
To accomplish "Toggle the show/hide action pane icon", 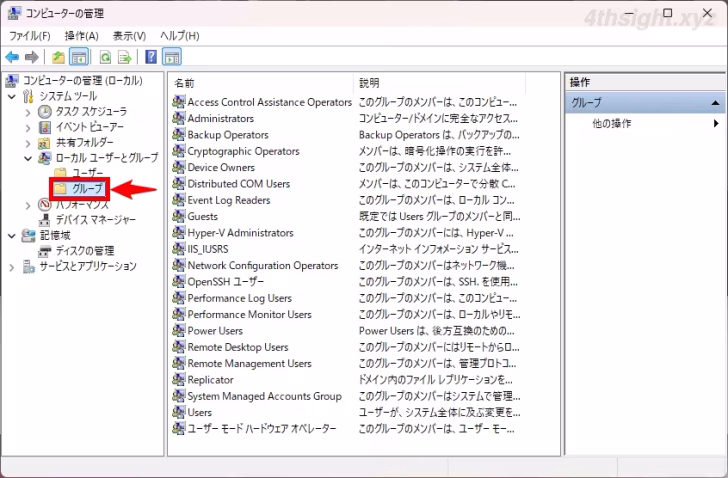I will pyautogui.click(x=172, y=57).
